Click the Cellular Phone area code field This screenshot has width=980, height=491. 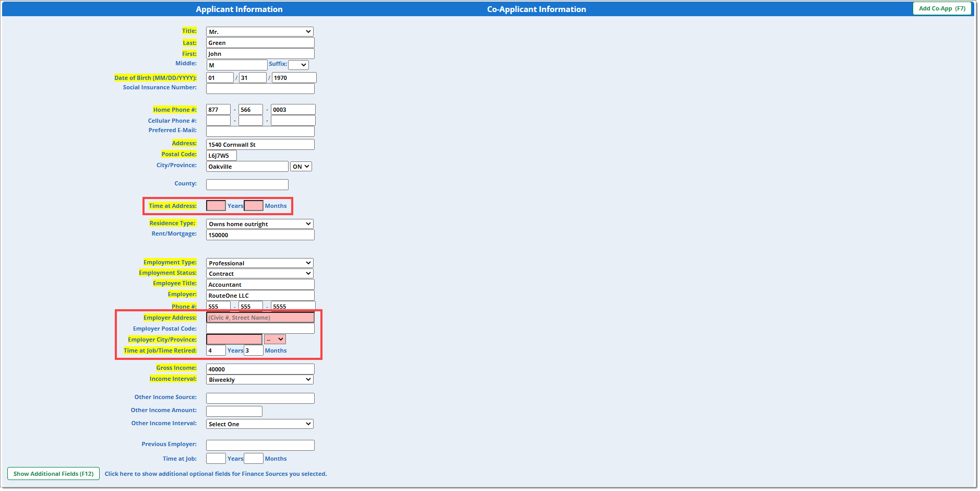[218, 121]
